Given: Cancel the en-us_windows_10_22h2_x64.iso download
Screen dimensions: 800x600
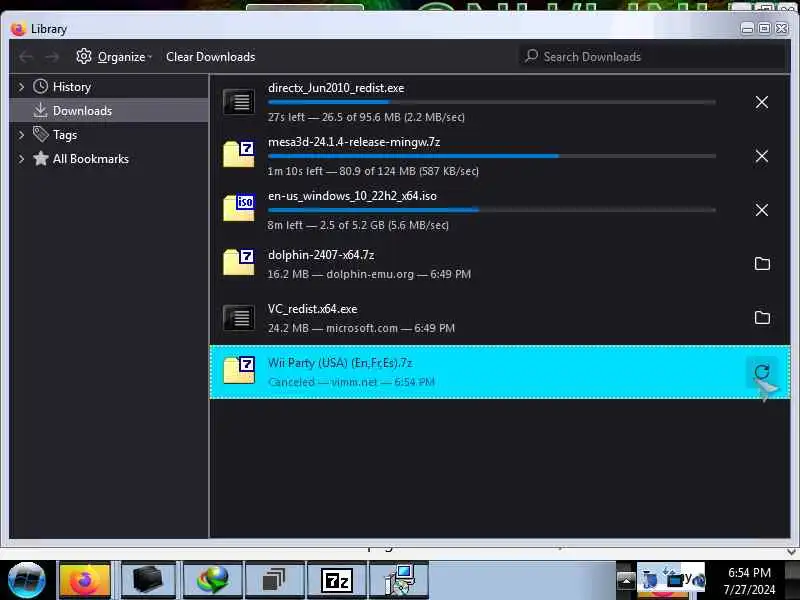Looking at the screenshot, I should (761, 210).
